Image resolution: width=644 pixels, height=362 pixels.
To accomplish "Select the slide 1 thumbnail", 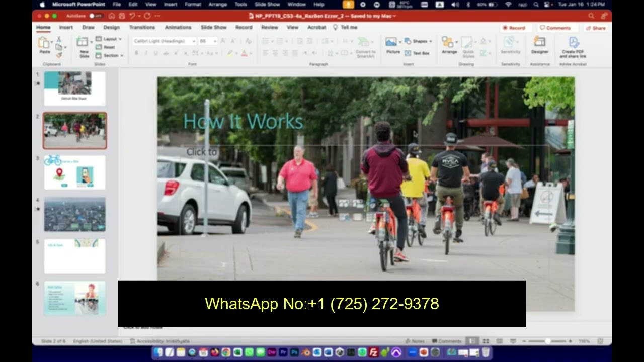I will click(x=74, y=88).
